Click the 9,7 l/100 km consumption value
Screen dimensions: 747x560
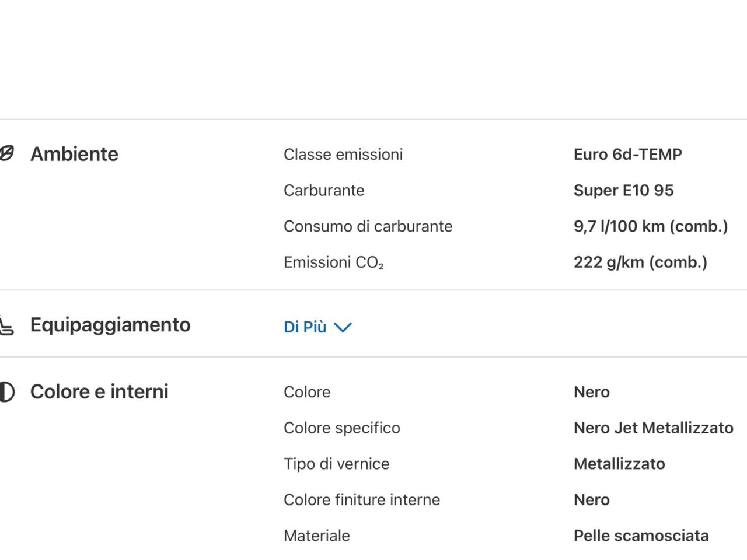(x=651, y=226)
